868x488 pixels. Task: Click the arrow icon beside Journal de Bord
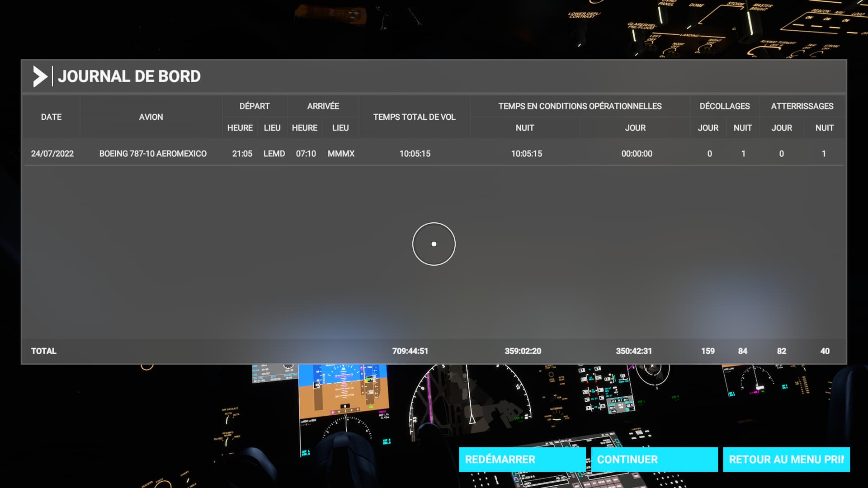40,76
